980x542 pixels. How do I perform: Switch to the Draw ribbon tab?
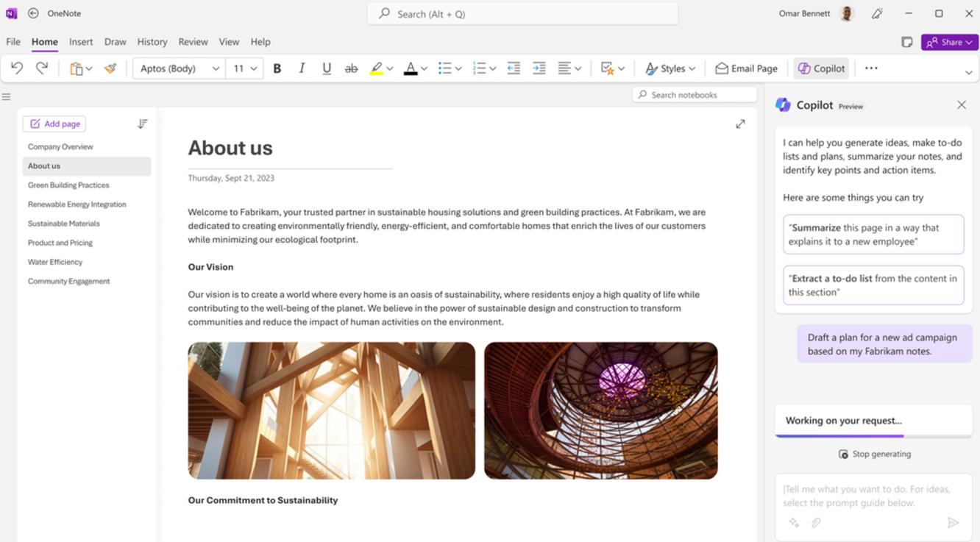[115, 42]
